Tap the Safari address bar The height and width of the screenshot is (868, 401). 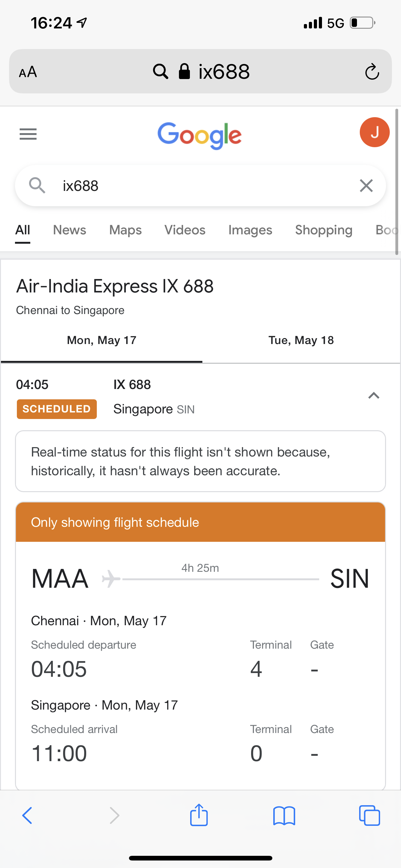200,72
